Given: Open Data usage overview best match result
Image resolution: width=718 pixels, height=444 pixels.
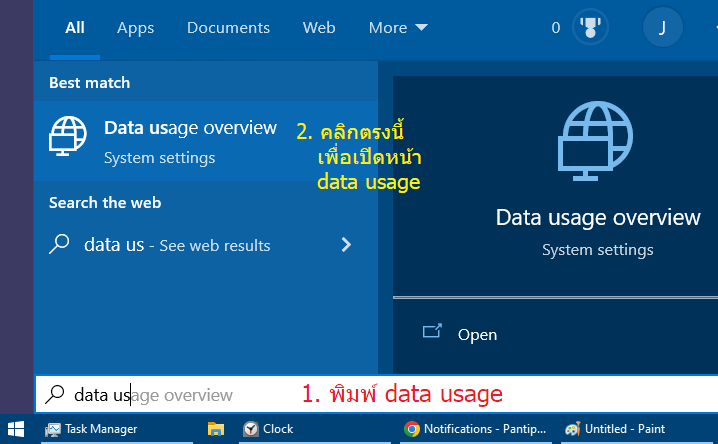Looking at the screenshot, I should click(x=206, y=141).
